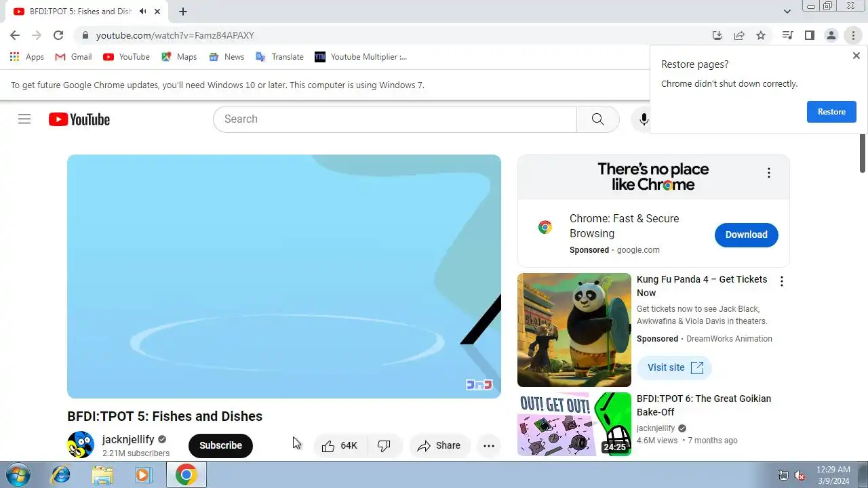
Task: Open the network tray icon
Action: [x=783, y=476]
